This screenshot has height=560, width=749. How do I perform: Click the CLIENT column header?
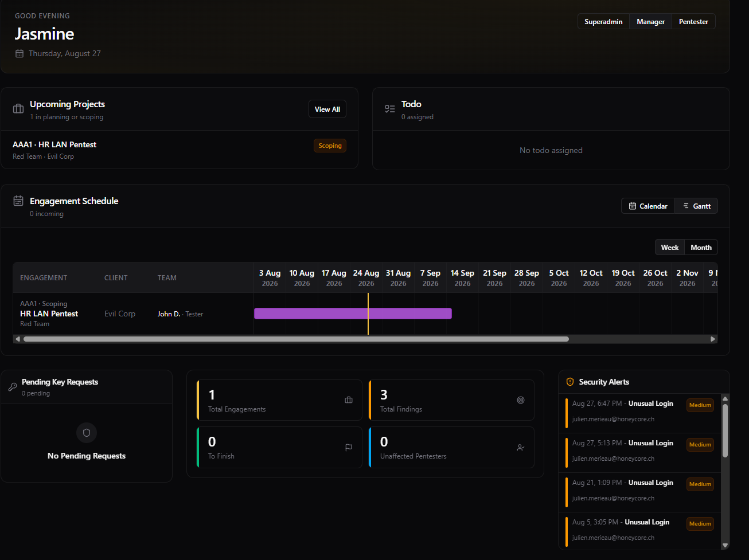[x=116, y=278]
